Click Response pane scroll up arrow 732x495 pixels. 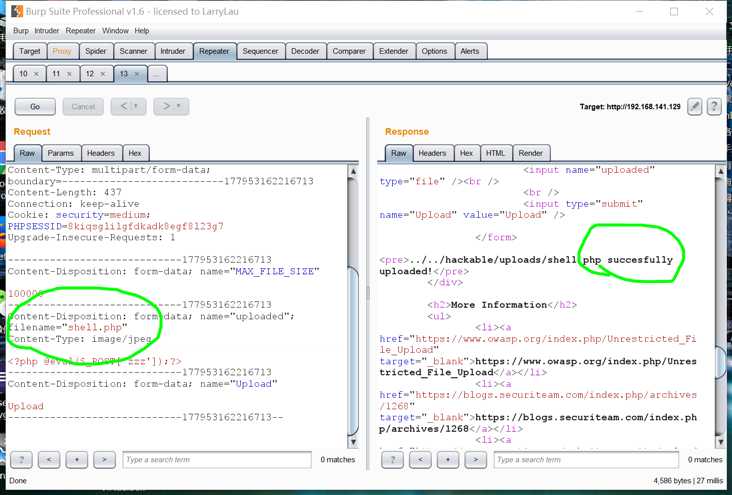[x=720, y=171]
